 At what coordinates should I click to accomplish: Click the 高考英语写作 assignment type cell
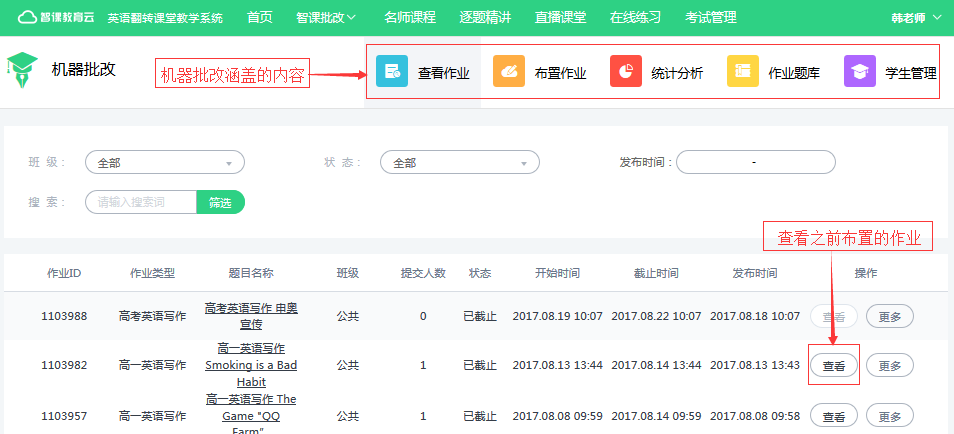(x=152, y=316)
